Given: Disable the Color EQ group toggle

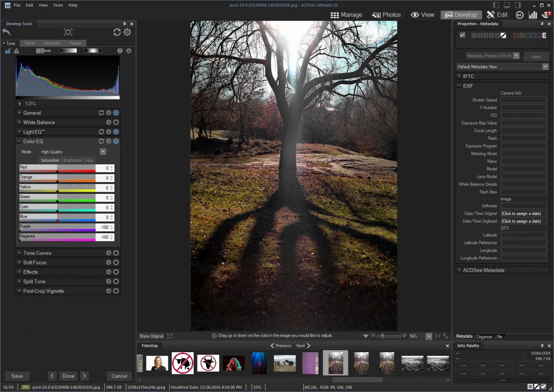Looking at the screenshot, I should coord(116,141).
